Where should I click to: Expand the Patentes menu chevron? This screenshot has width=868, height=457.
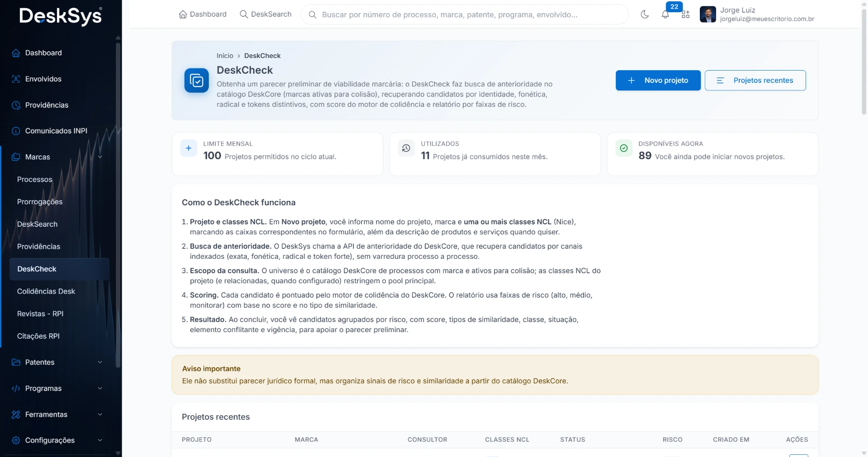point(100,362)
